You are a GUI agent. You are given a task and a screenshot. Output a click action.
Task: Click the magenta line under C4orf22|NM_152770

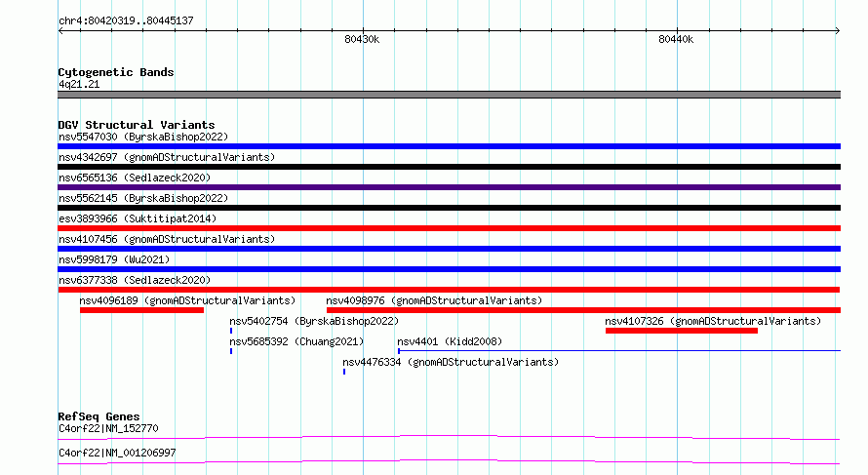[x=449, y=437]
